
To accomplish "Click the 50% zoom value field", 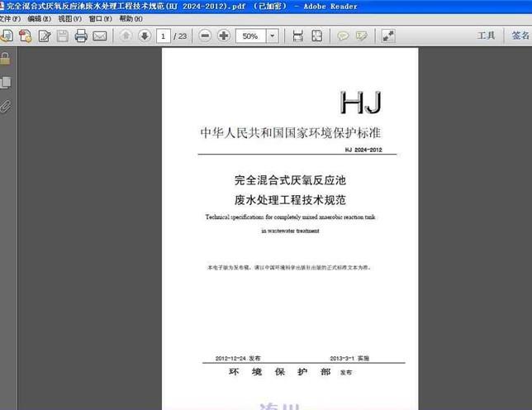I will [x=251, y=36].
